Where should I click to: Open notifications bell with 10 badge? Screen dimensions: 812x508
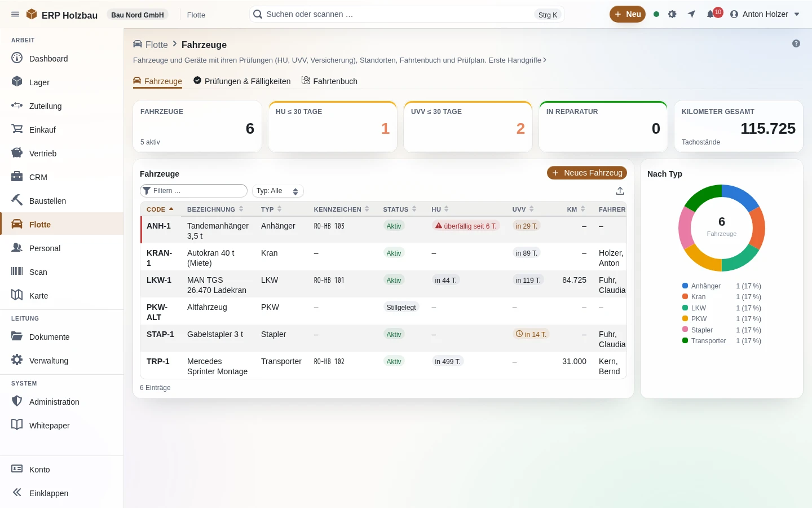712,14
